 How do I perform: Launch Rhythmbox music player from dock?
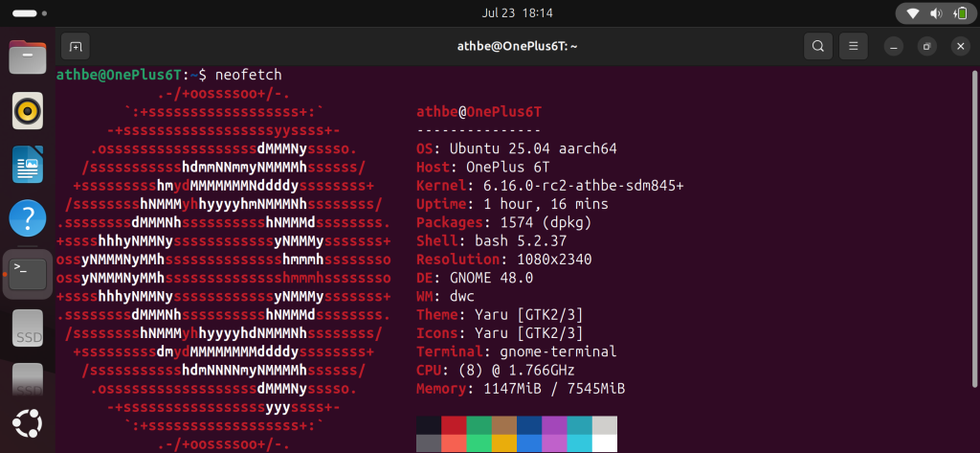tap(28, 112)
